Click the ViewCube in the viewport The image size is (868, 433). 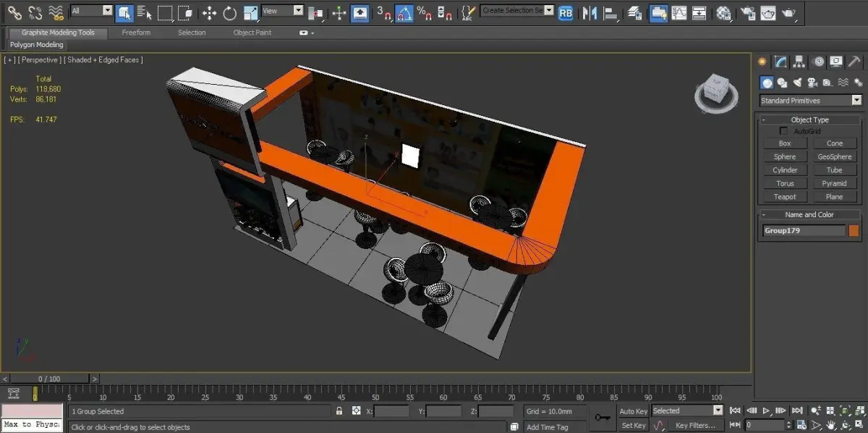[x=716, y=93]
